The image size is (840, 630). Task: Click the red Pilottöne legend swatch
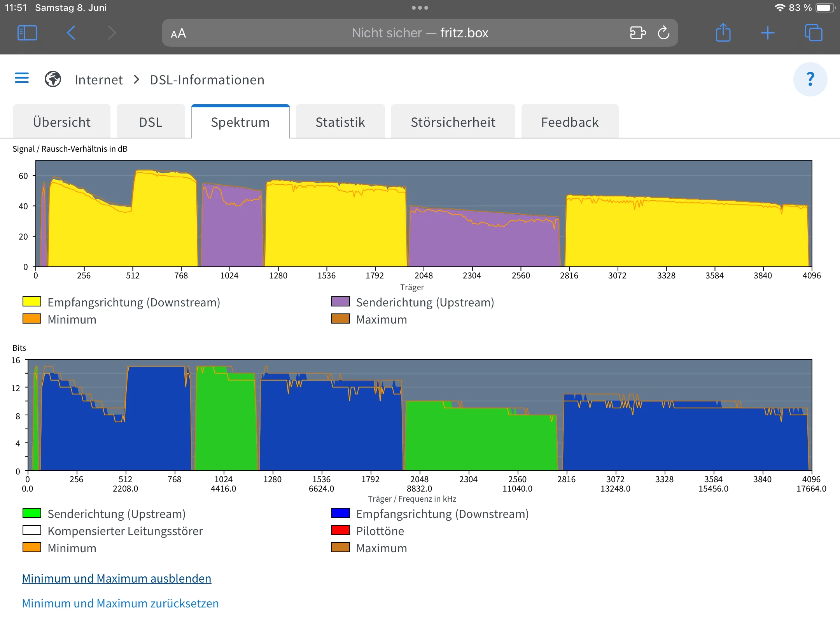341,530
